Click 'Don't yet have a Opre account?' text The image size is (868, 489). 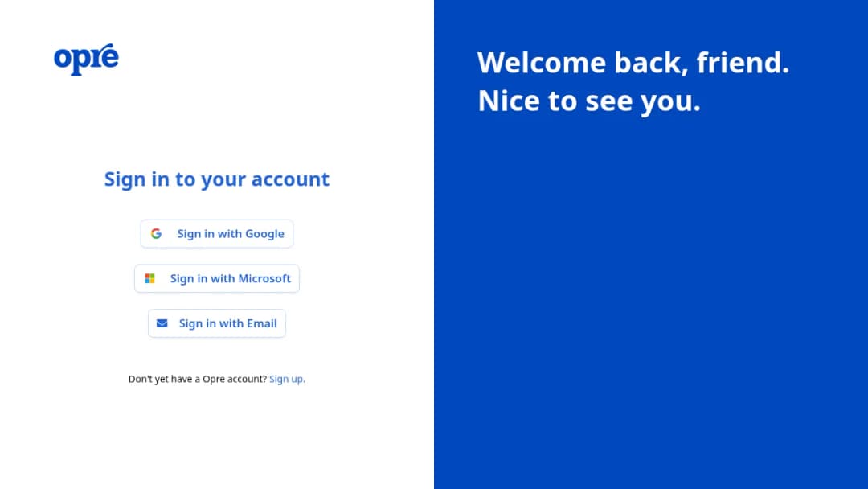point(198,379)
